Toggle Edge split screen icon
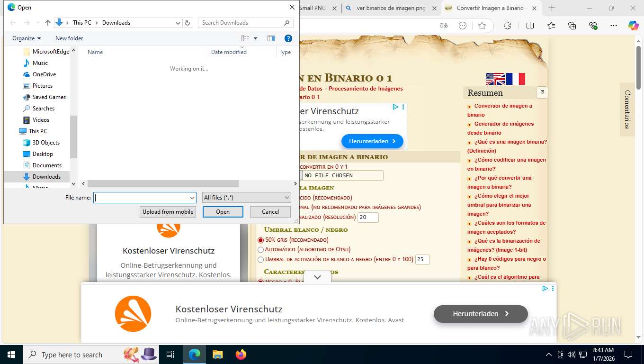Viewport: 644px width, 364px height. click(530, 26)
